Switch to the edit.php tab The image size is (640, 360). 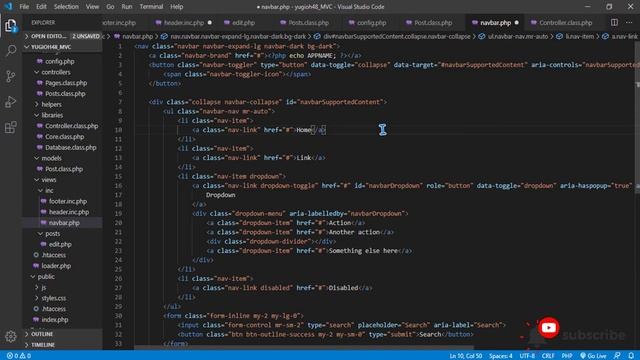click(x=244, y=23)
